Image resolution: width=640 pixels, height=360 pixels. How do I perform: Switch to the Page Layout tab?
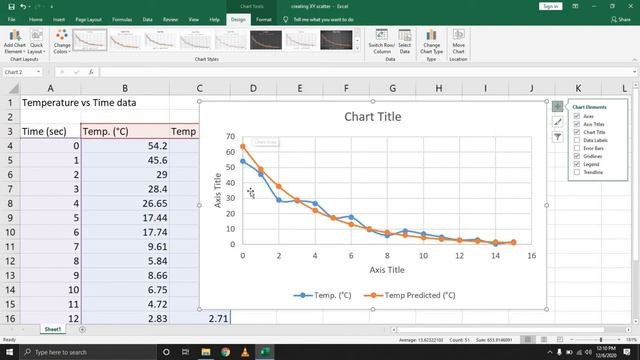[88, 20]
